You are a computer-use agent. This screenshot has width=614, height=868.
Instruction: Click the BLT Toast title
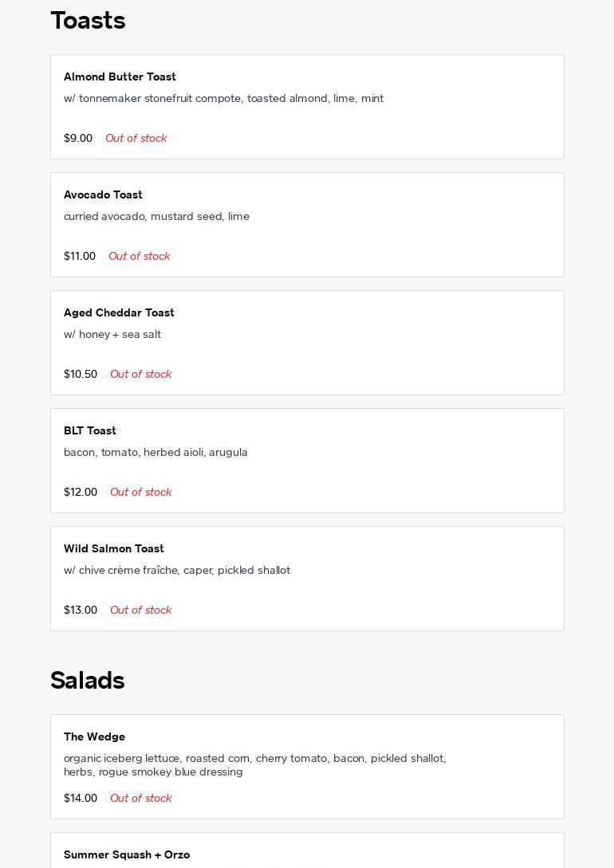point(90,431)
